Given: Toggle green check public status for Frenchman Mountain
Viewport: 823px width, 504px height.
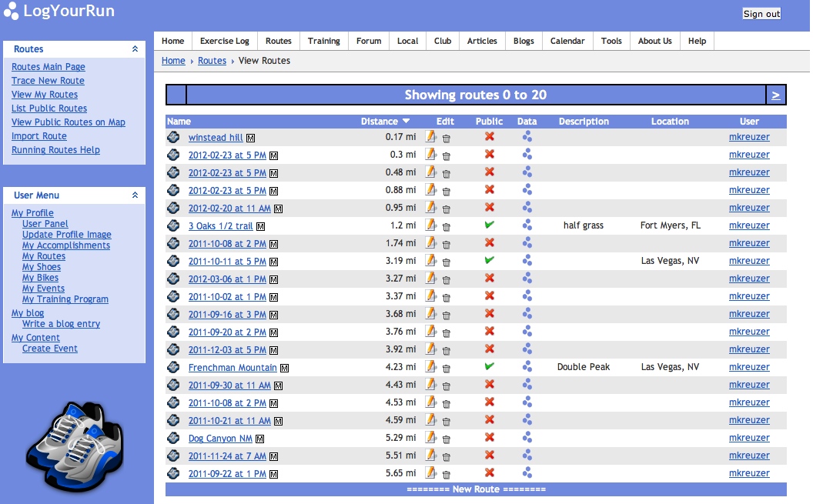Looking at the screenshot, I should (489, 367).
